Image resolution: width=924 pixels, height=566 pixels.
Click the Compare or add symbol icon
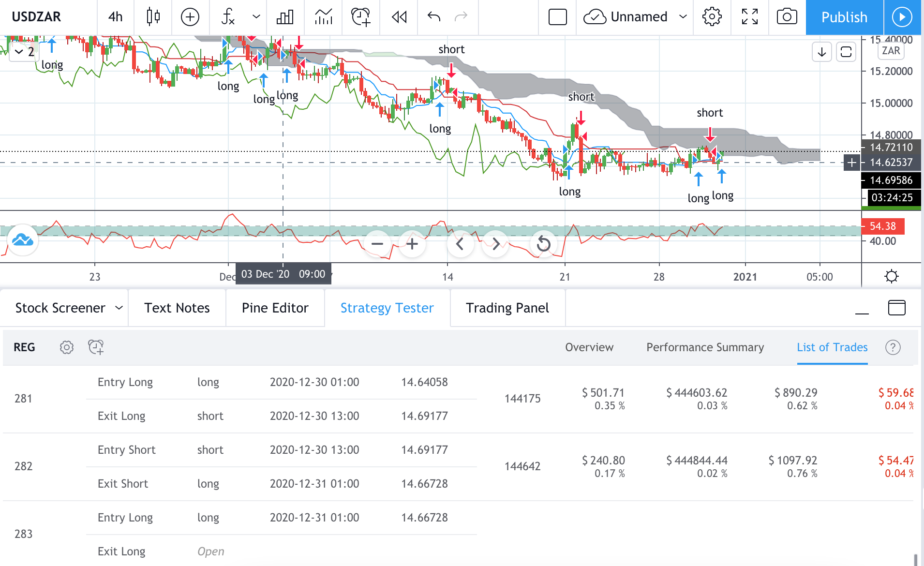point(190,17)
